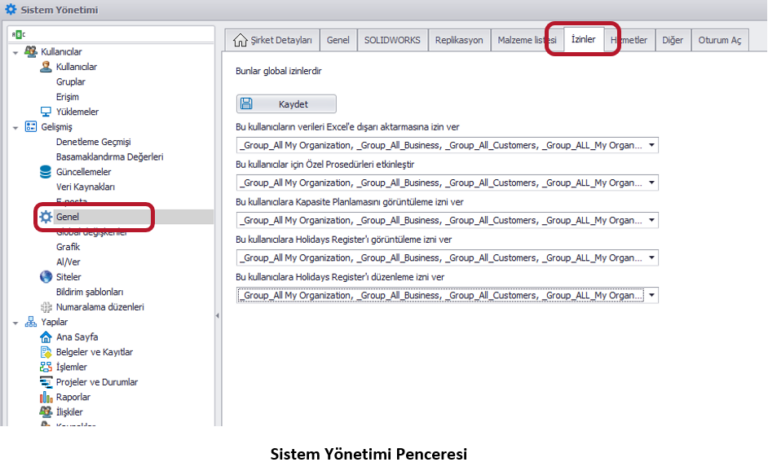Open the SOLIDWORKS tab
Screen dimensions: 768x471
(x=393, y=40)
